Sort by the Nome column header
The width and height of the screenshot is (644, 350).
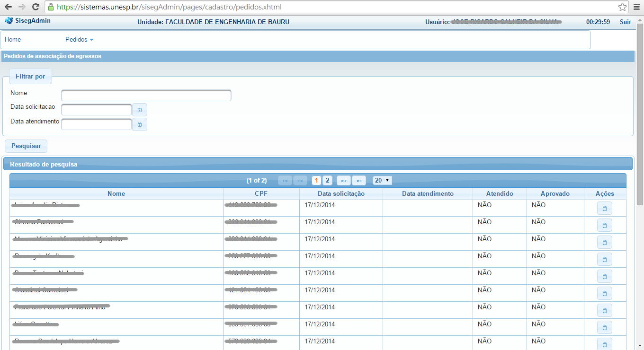click(x=116, y=193)
